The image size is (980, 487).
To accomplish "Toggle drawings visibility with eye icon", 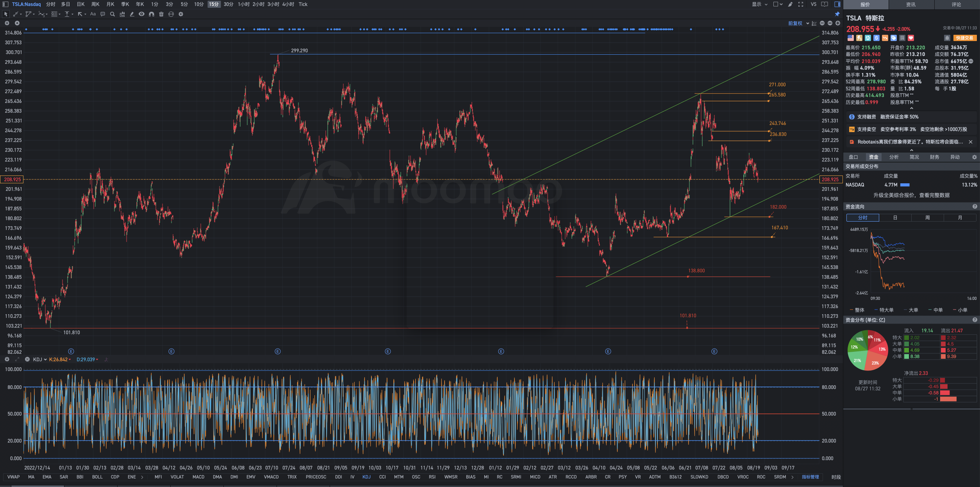I will [141, 14].
